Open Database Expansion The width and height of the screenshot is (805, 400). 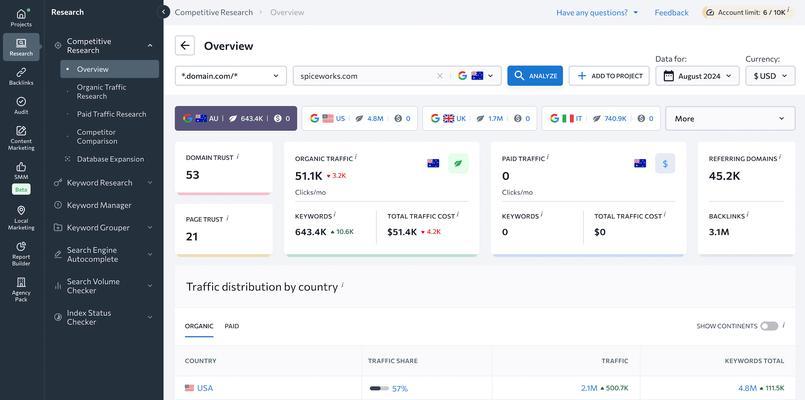point(110,159)
